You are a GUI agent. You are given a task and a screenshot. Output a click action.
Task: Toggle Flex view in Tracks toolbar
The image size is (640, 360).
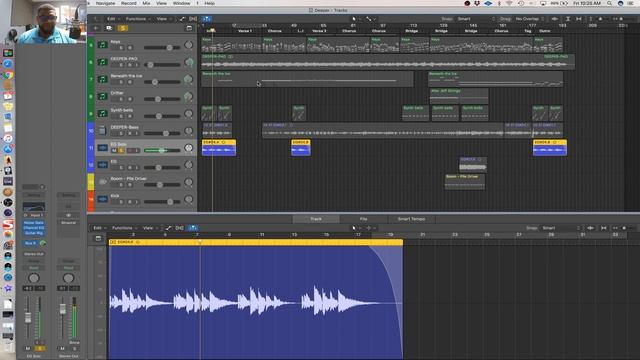pyautogui.click(x=193, y=19)
